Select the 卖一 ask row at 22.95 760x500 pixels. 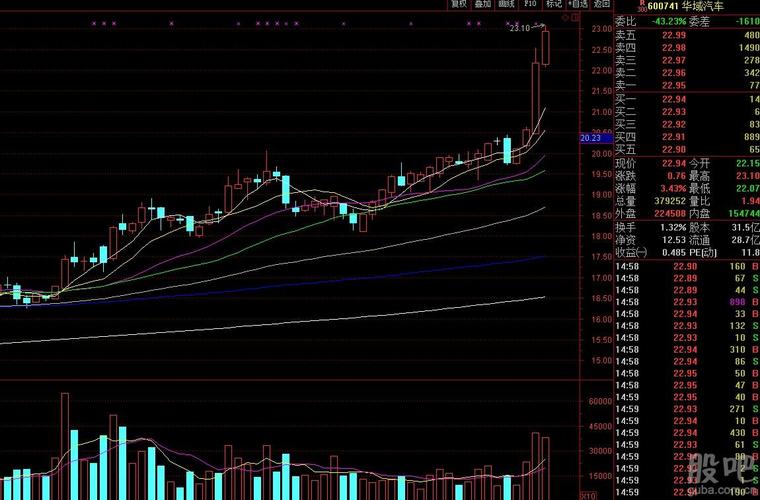tap(687, 86)
